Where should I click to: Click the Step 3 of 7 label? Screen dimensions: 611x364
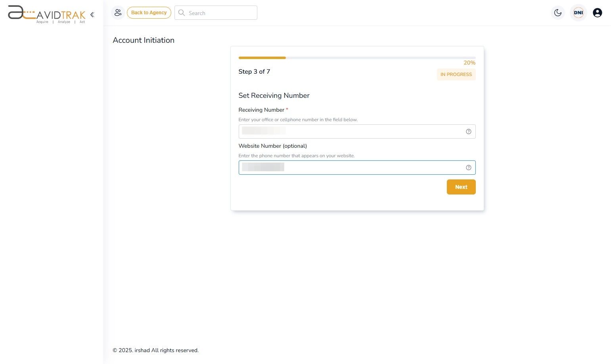(x=254, y=72)
